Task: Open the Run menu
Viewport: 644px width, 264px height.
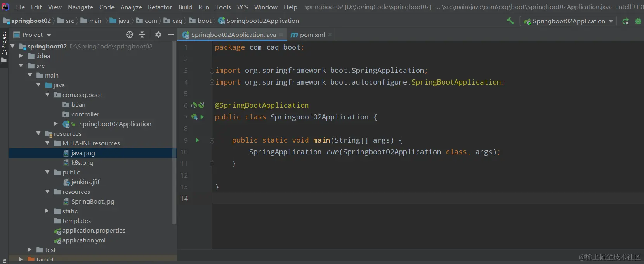Action: [x=204, y=7]
